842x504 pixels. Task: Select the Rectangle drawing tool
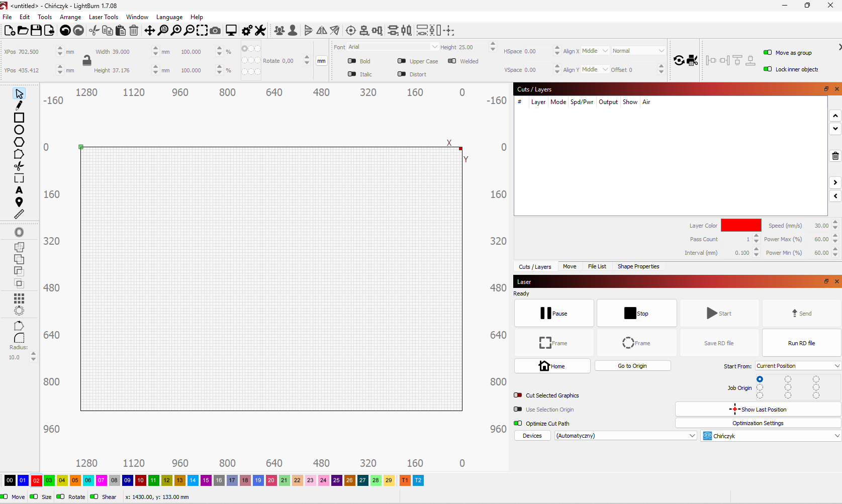pos(19,118)
